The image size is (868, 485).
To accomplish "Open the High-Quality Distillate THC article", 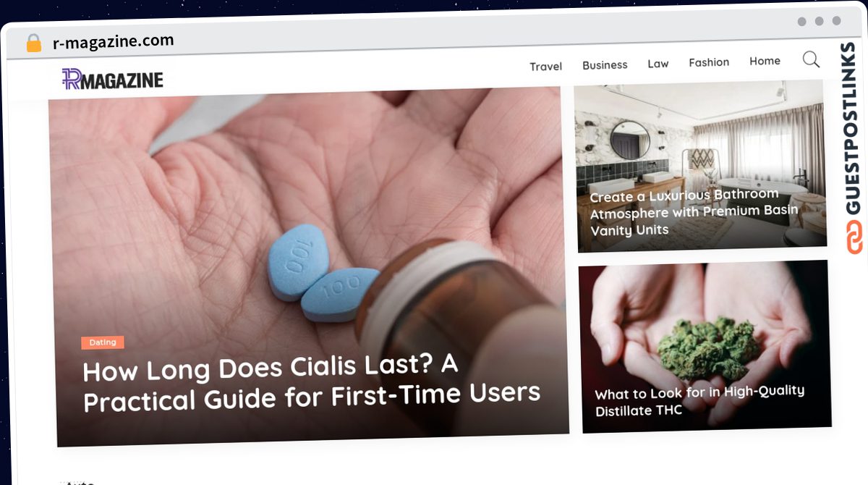I will (699, 400).
